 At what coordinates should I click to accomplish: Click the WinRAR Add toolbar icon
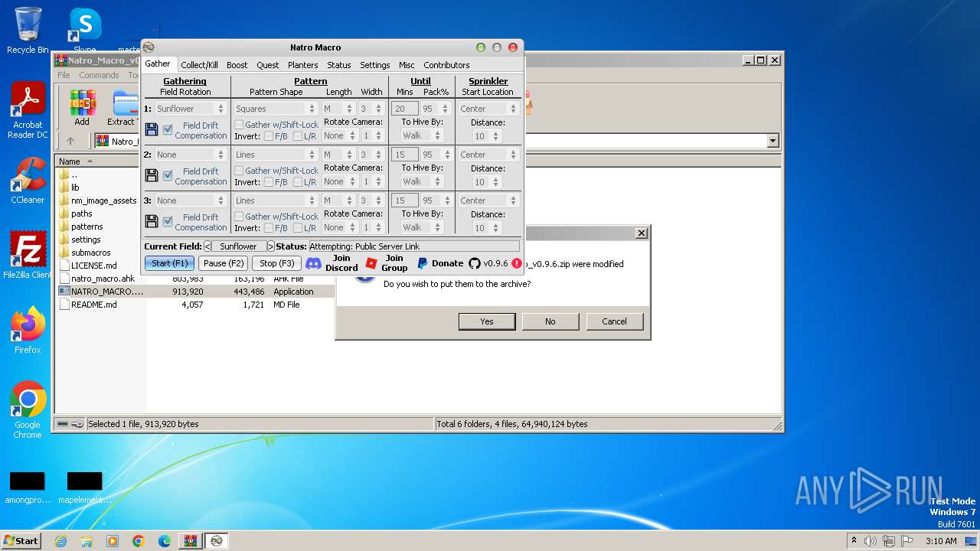(x=82, y=107)
